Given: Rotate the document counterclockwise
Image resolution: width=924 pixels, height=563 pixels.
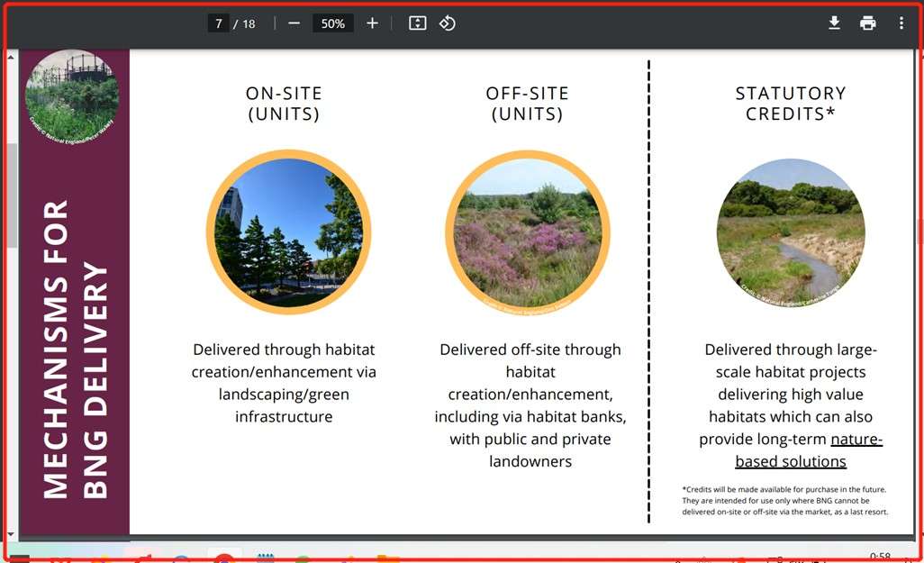Looking at the screenshot, I should 448,23.
